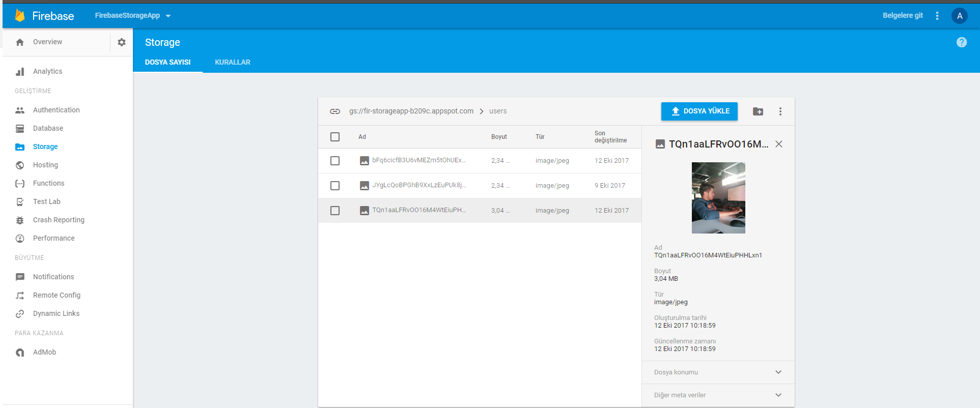Close the file details panel
The height and width of the screenshot is (408, 980).
tap(778, 144)
